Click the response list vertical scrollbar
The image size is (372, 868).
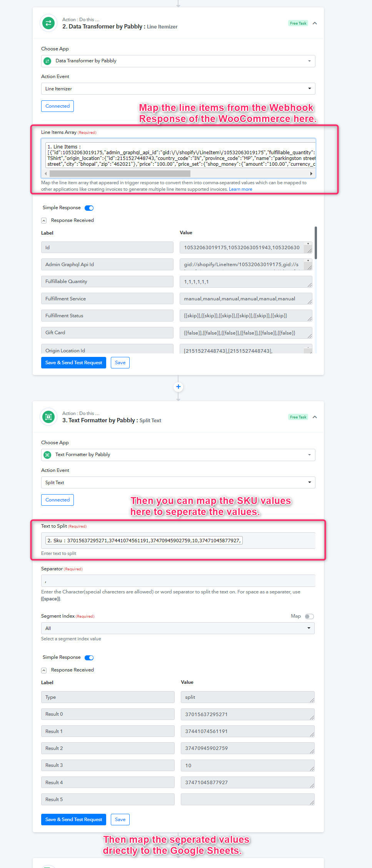(x=316, y=243)
